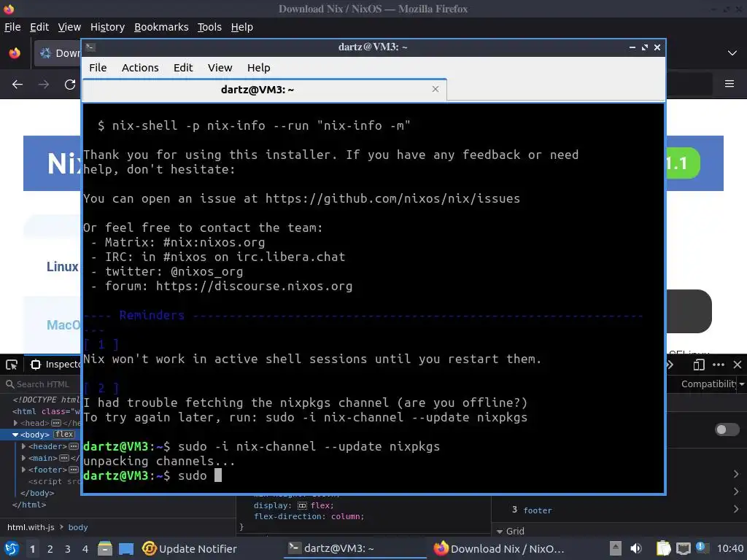This screenshot has width=747, height=560.
Task: Switch to workspace 2 in taskbar
Action: coord(50,549)
